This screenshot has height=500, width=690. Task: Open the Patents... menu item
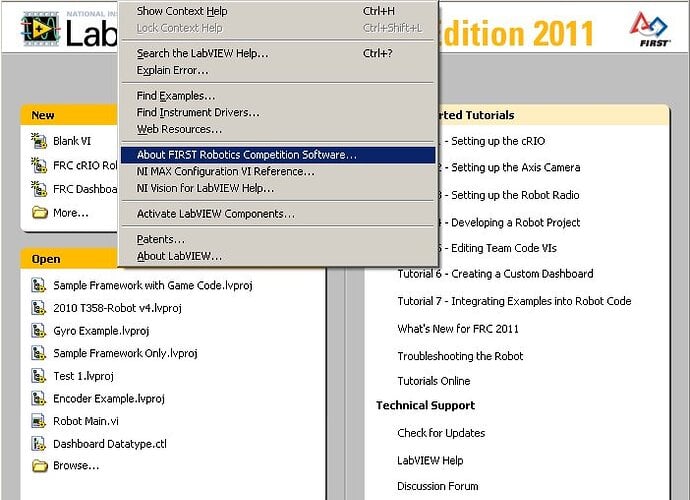[x=278, y=239]
